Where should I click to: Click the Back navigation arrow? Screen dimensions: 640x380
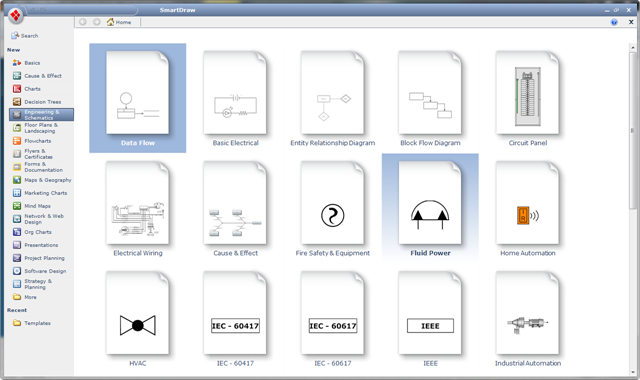point(83,22)
